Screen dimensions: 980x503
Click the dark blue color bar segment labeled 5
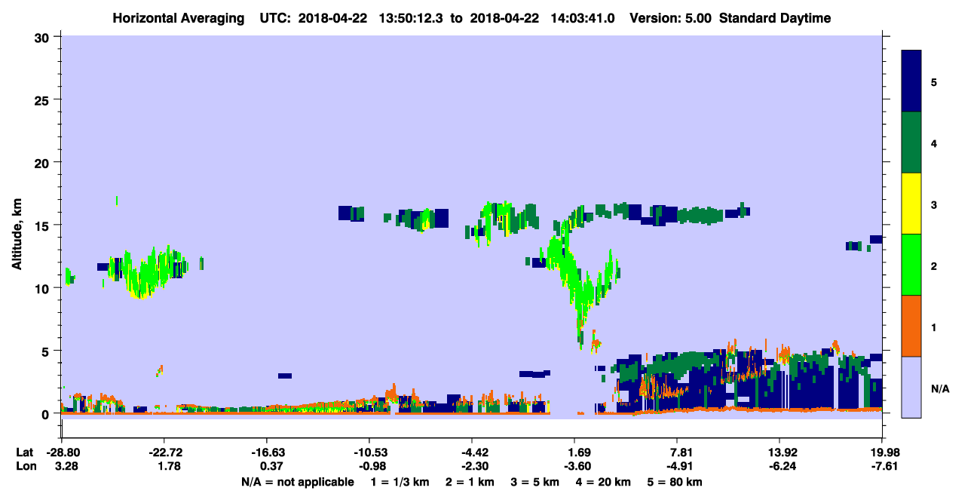[x=911, y=81]
